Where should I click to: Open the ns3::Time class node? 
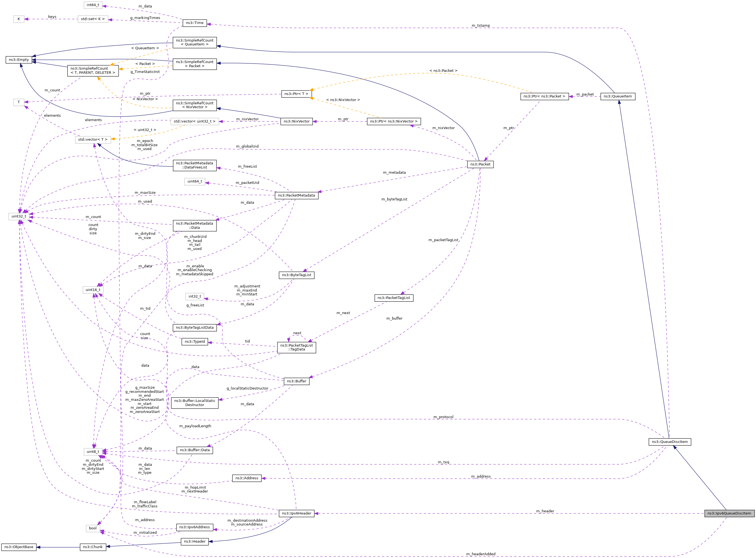[x=194, y=23]
